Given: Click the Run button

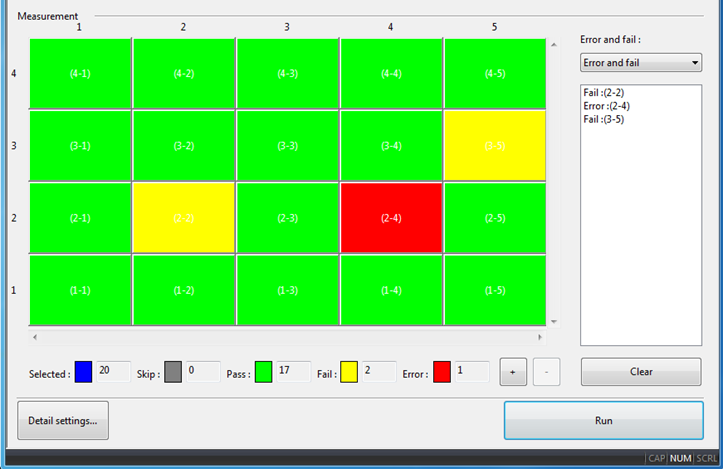Looking at the screenshot, I should 604,420.
